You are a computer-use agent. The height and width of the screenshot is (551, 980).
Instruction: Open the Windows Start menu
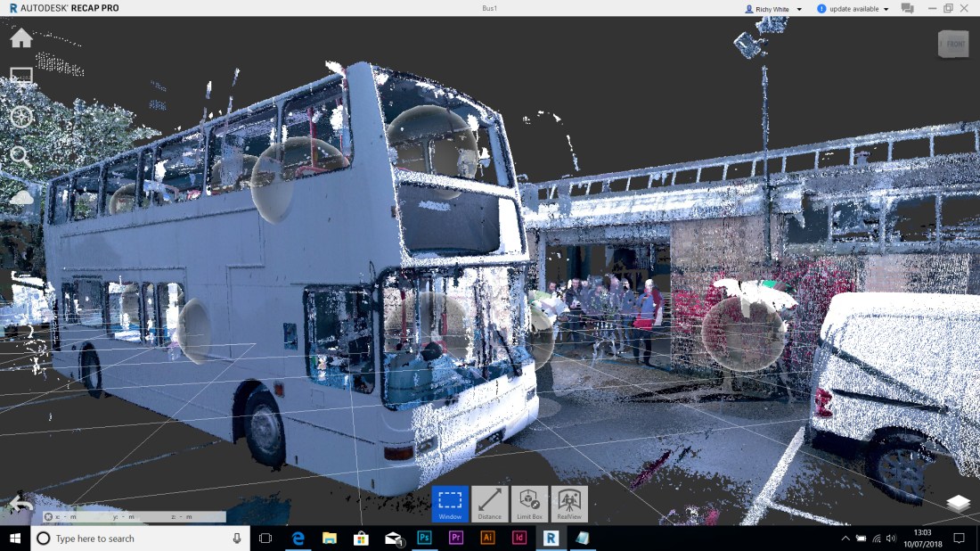coord(13,538)
